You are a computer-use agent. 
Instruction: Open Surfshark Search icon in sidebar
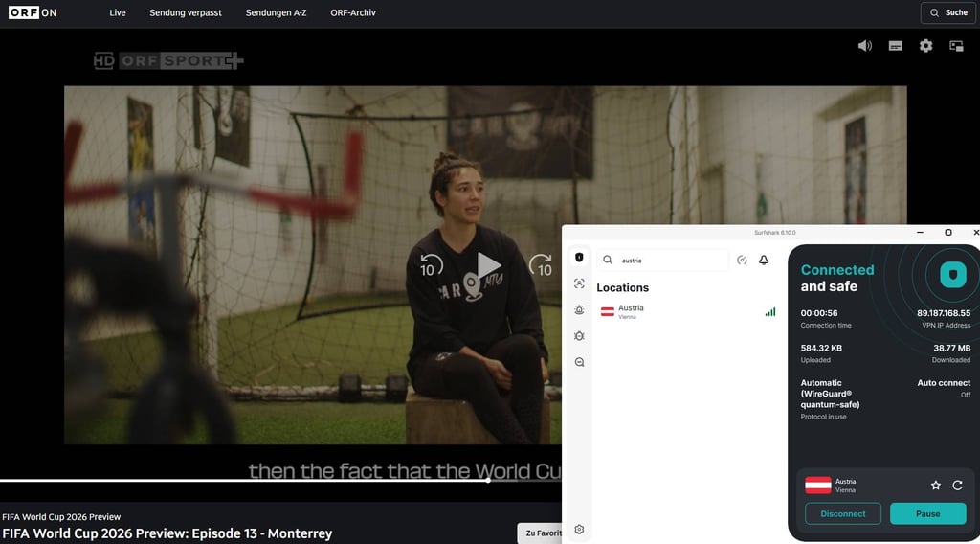coord(579,362)
